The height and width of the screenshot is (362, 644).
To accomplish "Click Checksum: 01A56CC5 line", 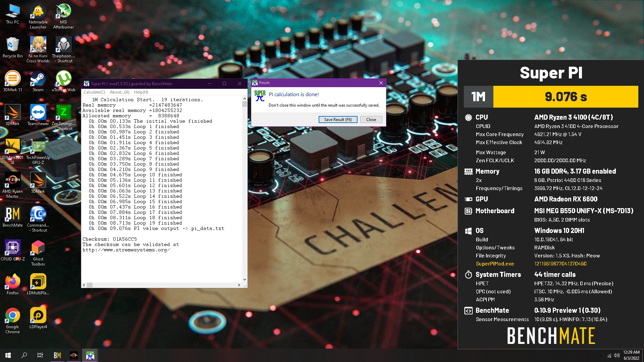I will point(110,239).
